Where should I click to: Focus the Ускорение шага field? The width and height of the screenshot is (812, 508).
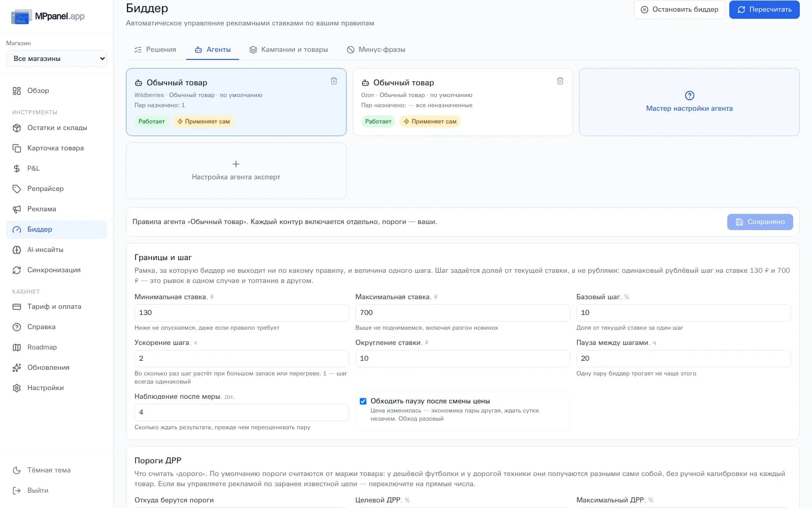coord(242,359)
